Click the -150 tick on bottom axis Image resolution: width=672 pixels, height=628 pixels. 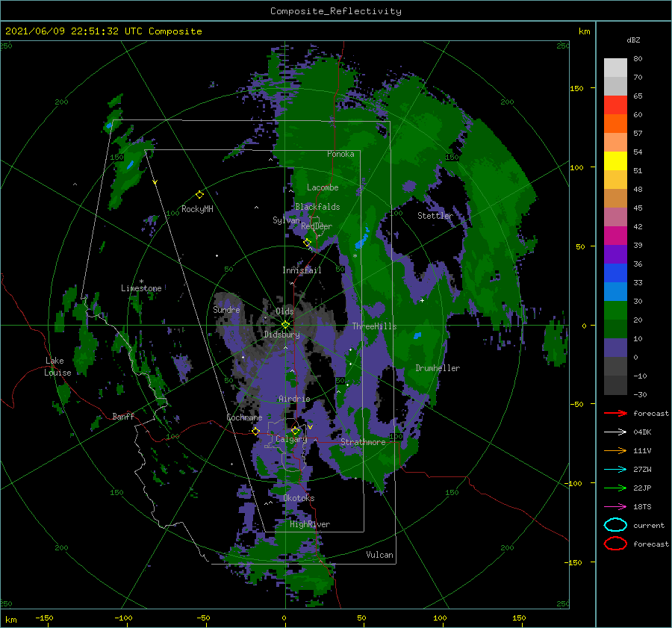[x=45, y=618]
